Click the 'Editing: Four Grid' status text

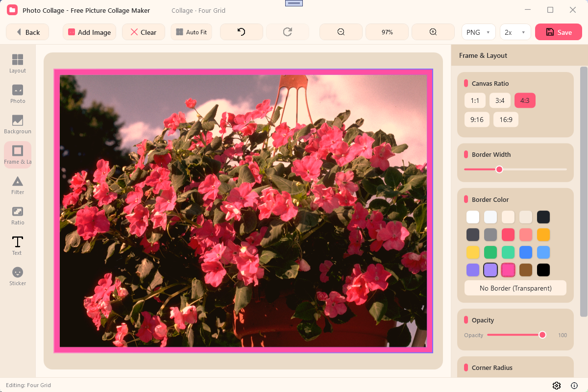click(28, 385)
